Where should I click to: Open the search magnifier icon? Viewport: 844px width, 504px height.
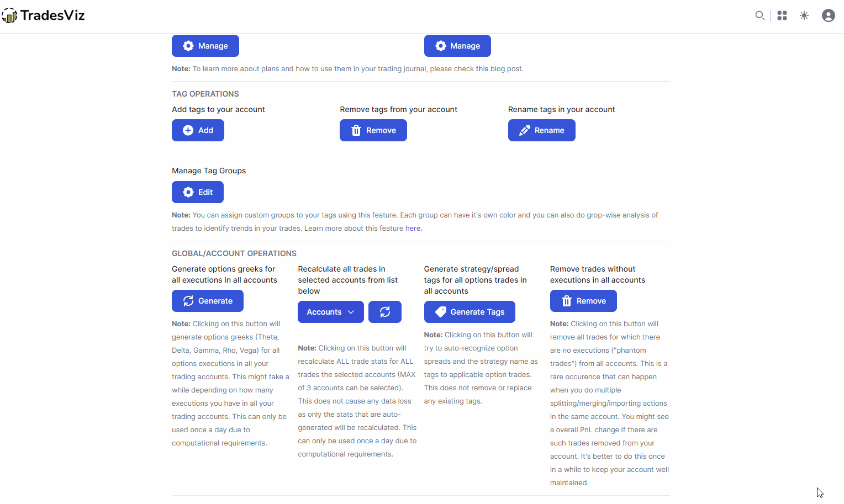click(x=760, y=15)
